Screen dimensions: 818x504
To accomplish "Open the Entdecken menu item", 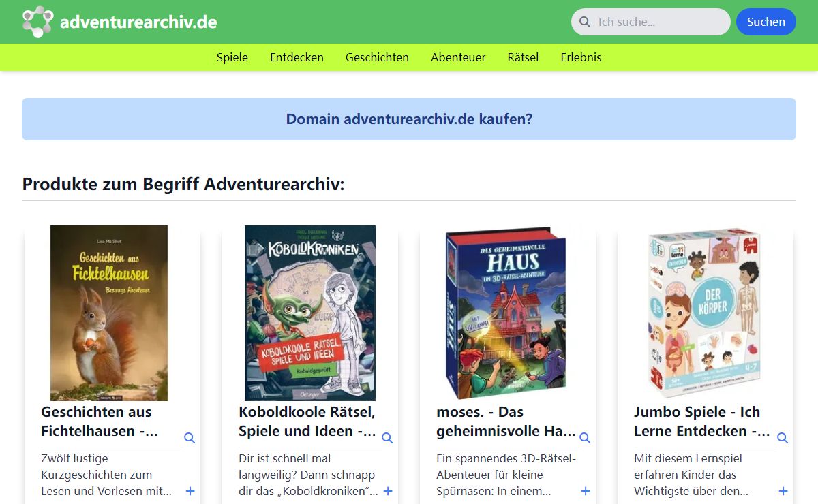I will pos(297,57).
